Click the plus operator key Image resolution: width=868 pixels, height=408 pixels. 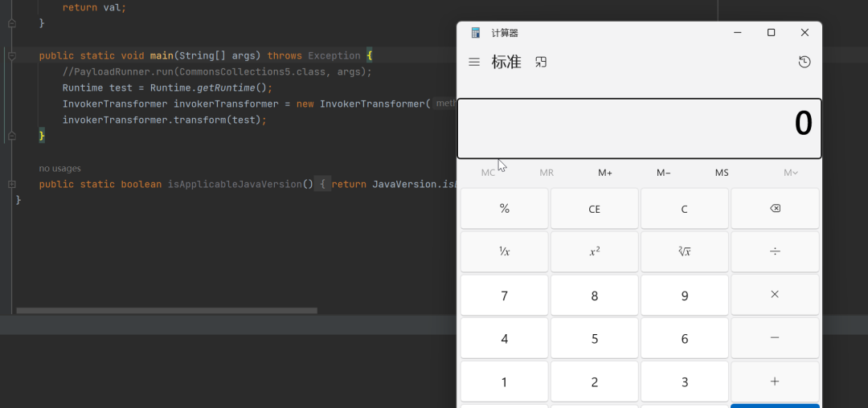(x=775, y=381)
